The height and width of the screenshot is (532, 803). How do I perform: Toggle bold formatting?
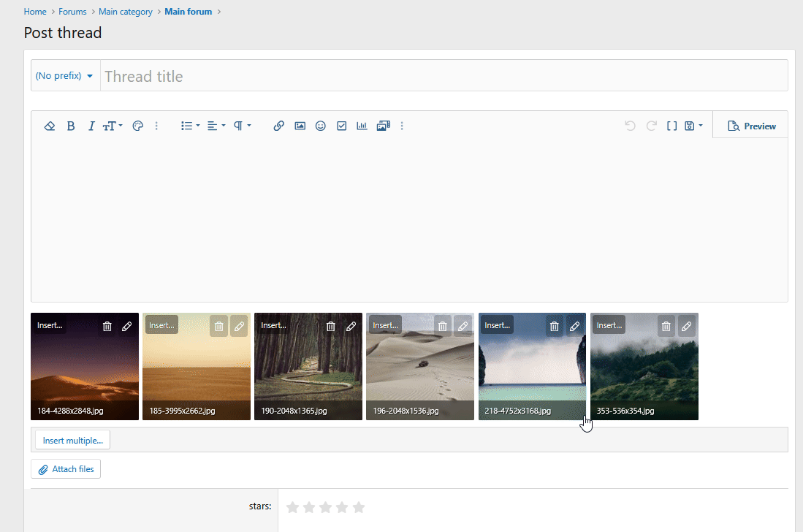pyautogui.click(x=71, y=126)
